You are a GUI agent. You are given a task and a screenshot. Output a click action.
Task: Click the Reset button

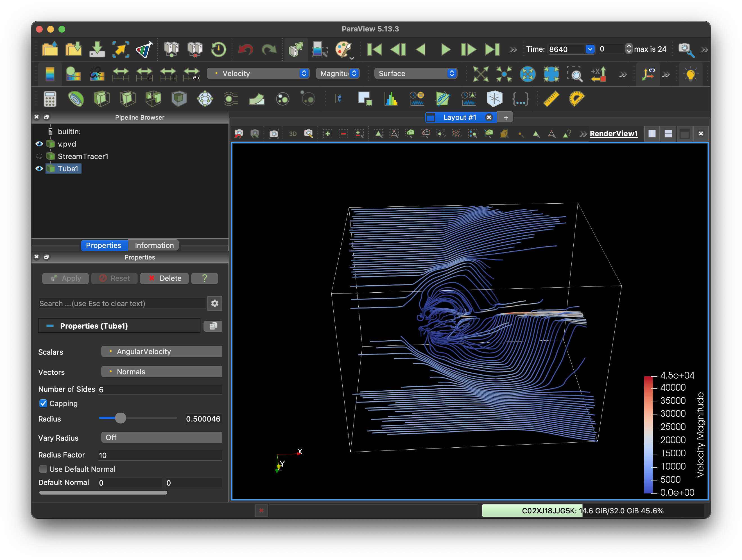coord(114,278)
